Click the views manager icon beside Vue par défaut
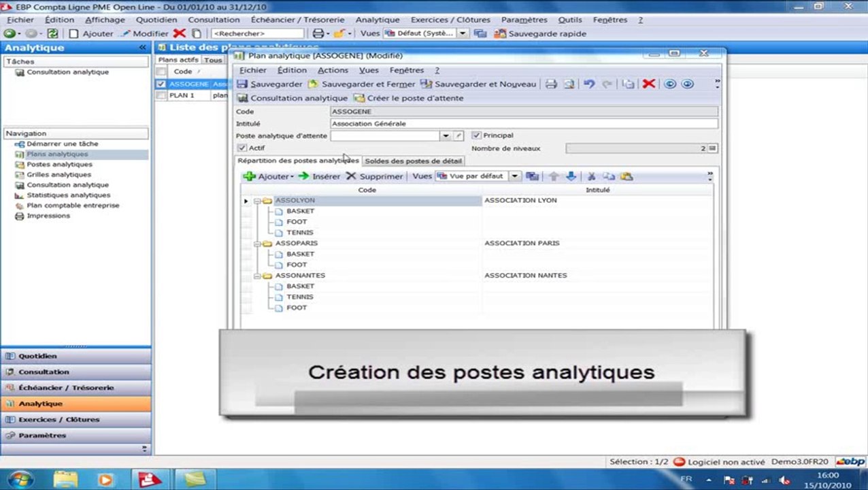Screen dimensions: 868x490 532,176
